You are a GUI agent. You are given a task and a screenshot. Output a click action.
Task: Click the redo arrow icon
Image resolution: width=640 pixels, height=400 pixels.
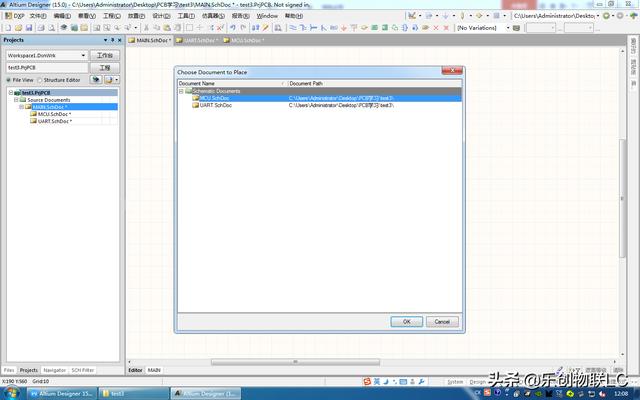pyautogui.click(x=243, y=28)
